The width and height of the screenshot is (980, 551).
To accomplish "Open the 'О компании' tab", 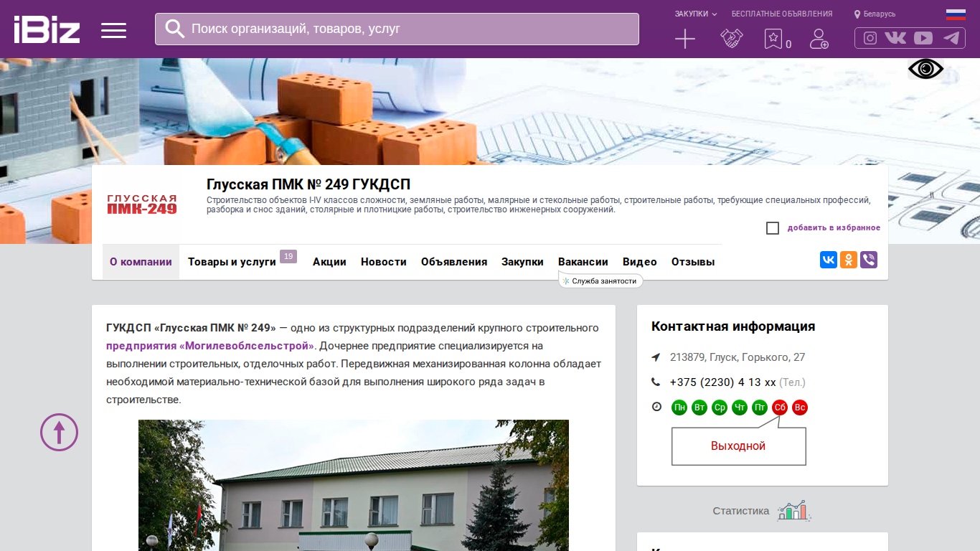I will (141, 262).
